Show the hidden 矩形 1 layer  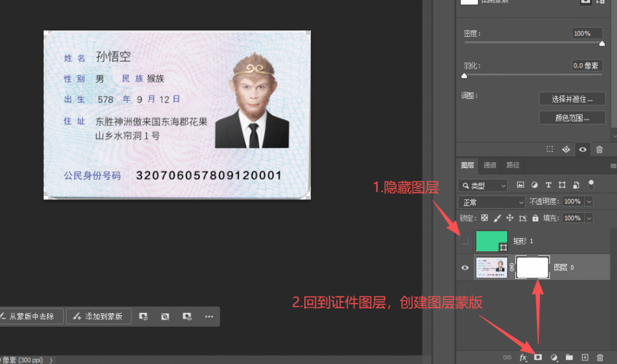tap(465, 241)
